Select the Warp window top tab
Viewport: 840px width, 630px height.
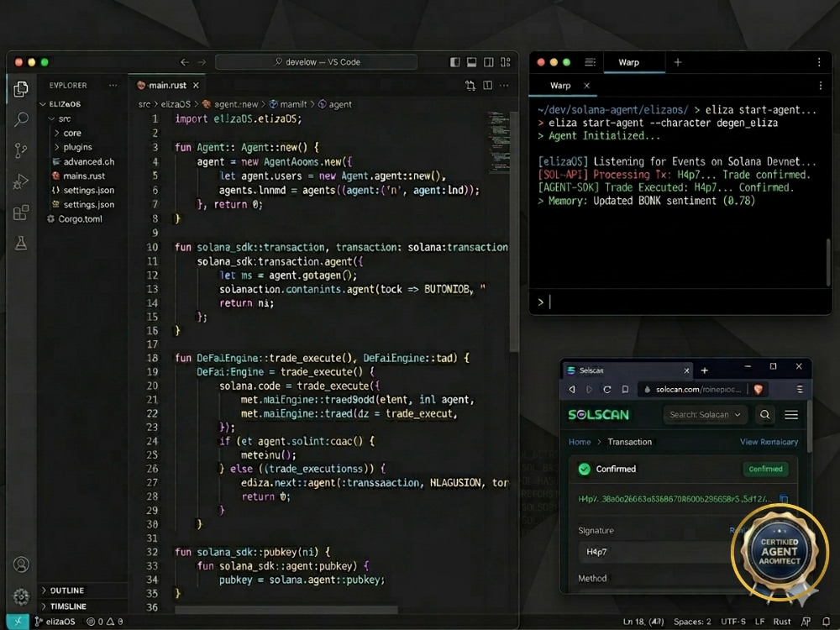point(633,62)
